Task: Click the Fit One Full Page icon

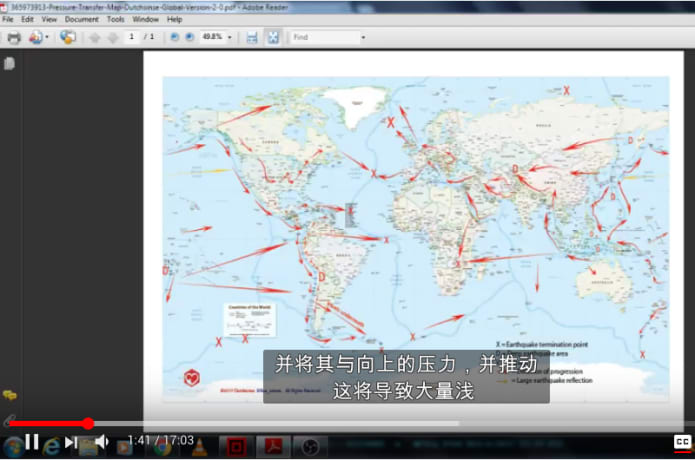Action: tap(273, 37)
